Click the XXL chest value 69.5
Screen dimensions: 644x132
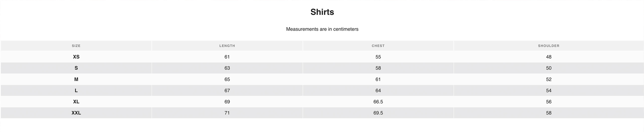pos(378,113)
